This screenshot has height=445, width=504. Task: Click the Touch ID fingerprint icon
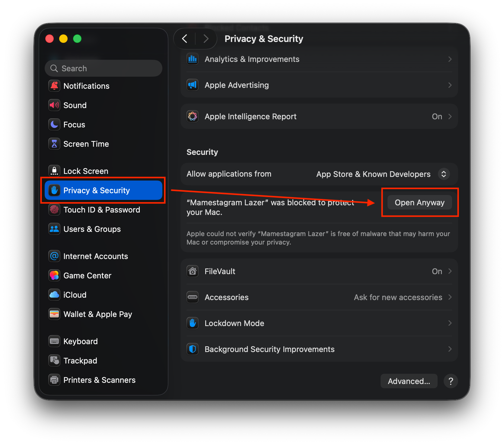click(54, 210)
